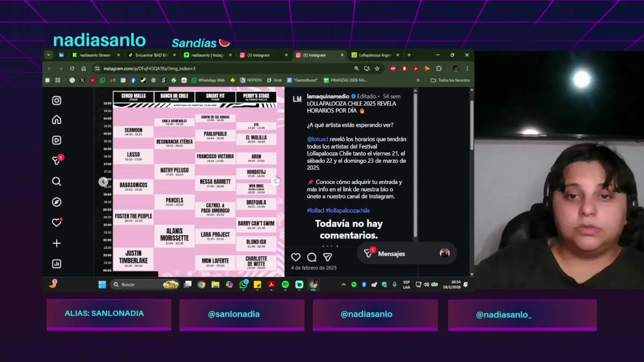Image resolution: width=644 pixels, height=362 pixels.
Task: Close the active Instagram tab
Action: click(342, 55)
